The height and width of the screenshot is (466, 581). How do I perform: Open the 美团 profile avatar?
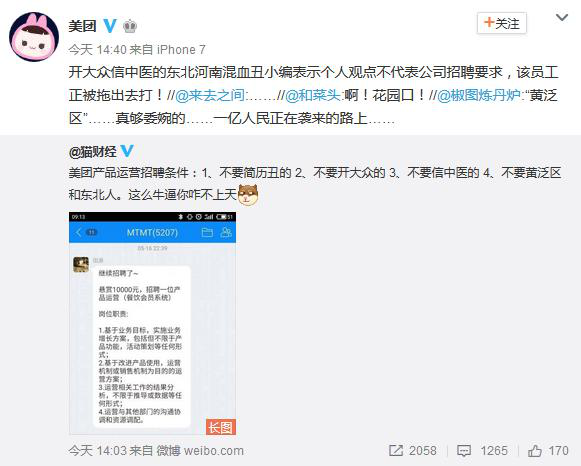coord(34,36)
